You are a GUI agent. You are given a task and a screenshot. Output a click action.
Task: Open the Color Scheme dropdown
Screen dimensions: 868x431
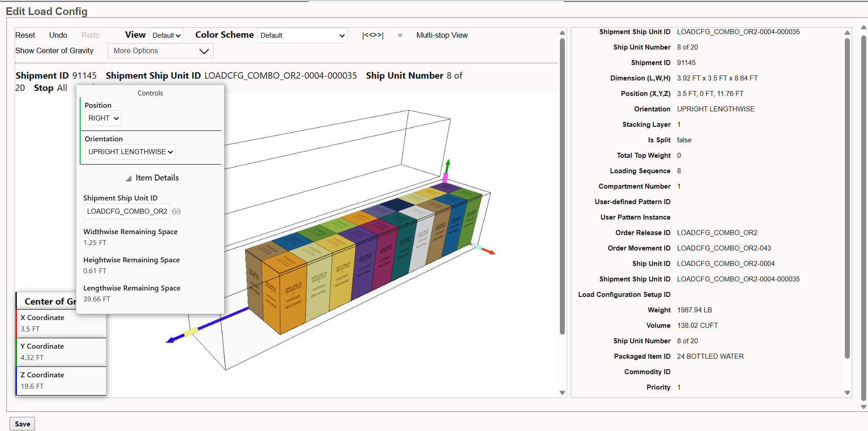(302, 35)
